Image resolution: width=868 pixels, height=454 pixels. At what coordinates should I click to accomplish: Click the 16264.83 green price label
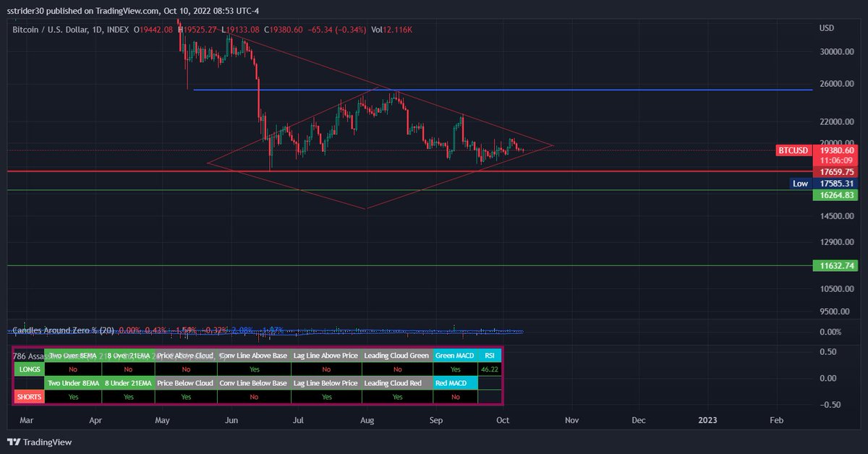pyautogui.click(x=835, y=195)
